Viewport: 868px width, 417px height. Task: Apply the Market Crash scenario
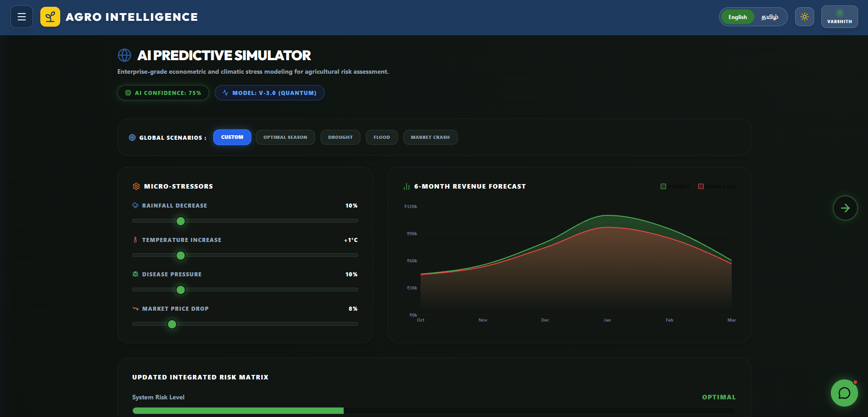tap(430, 137)
